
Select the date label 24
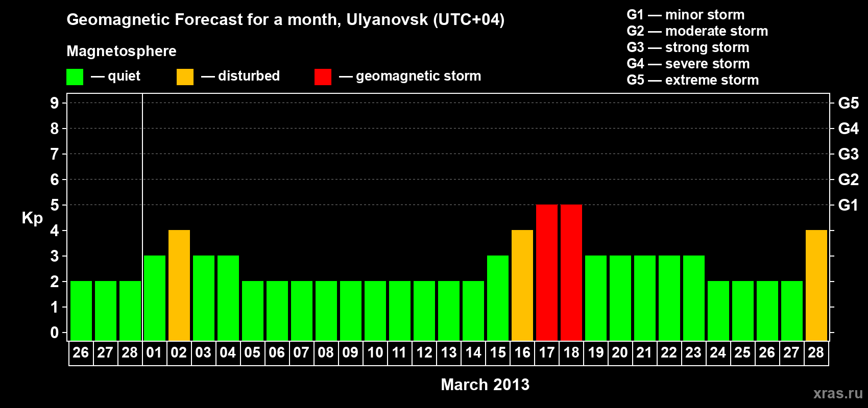[718, 352]
